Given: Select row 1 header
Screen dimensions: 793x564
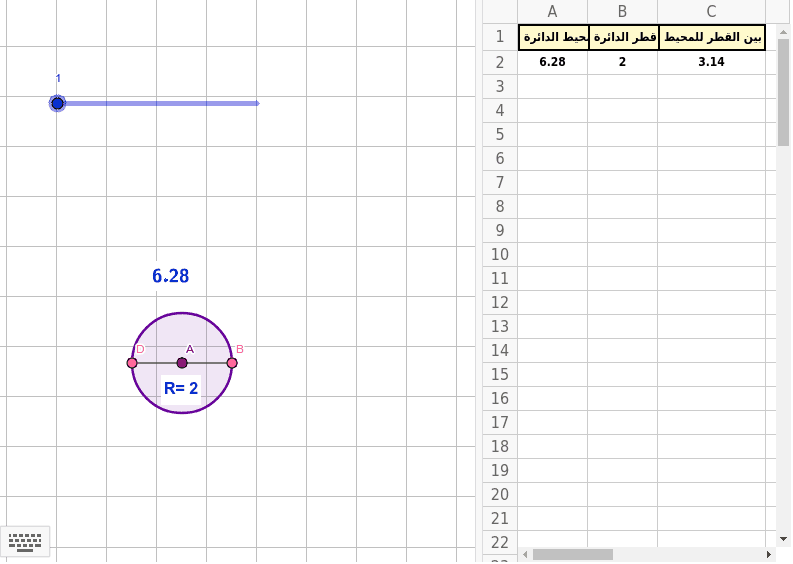Looking at the screenshot, I should [x=500, y=37].
